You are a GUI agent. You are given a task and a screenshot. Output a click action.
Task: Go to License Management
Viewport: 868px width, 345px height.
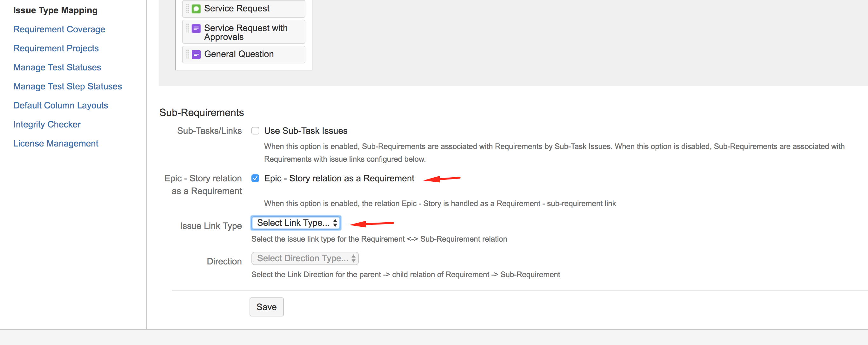coord(56,143)
